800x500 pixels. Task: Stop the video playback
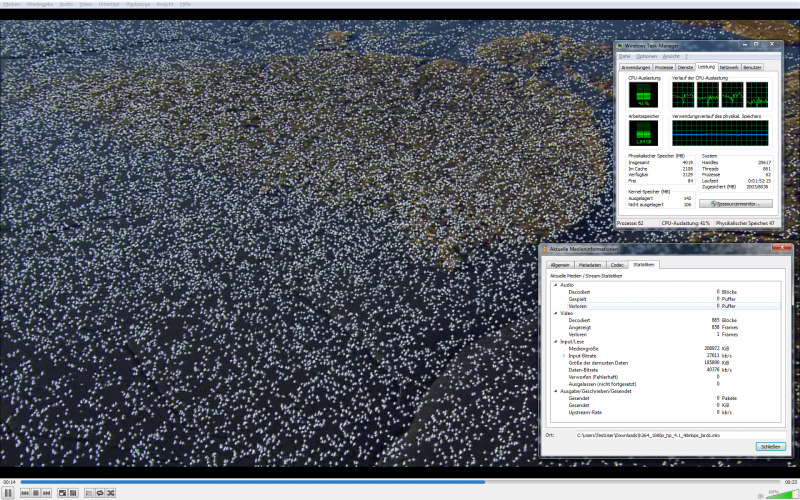[36, 493]
